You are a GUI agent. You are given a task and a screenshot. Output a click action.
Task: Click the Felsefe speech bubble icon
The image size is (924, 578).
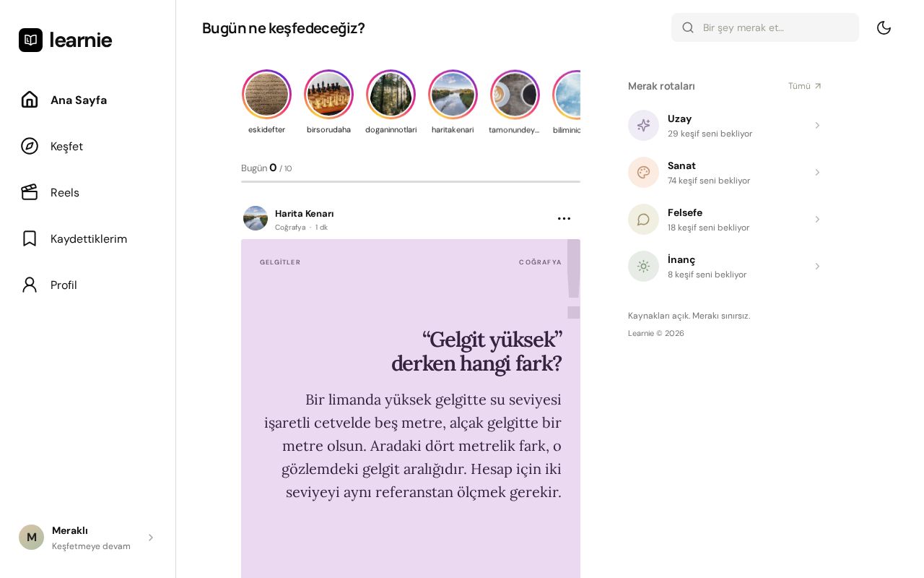pos(643,219)
